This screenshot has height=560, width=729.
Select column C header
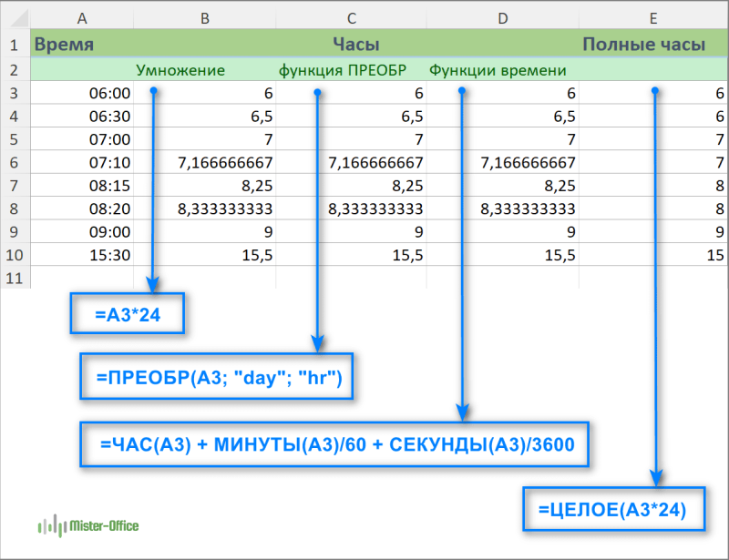(x=352, y=18)
